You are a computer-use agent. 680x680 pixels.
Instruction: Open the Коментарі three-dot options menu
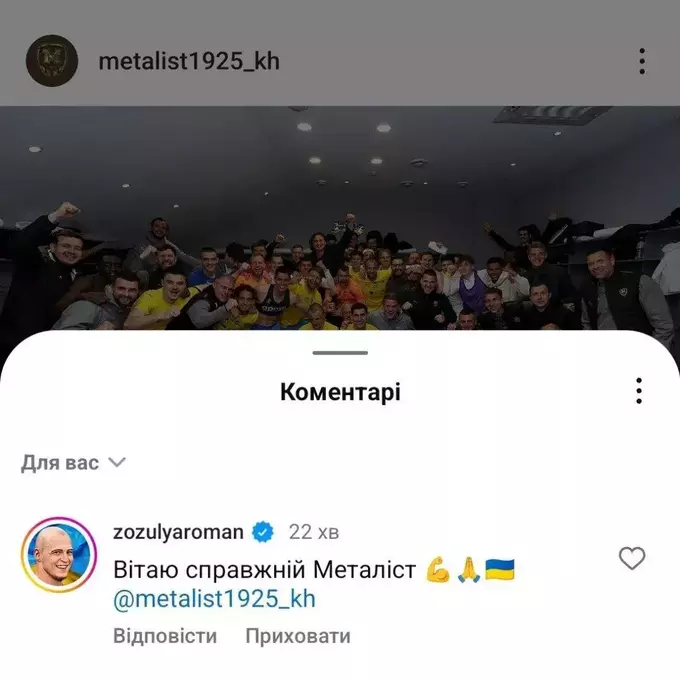tap(639, 391)
